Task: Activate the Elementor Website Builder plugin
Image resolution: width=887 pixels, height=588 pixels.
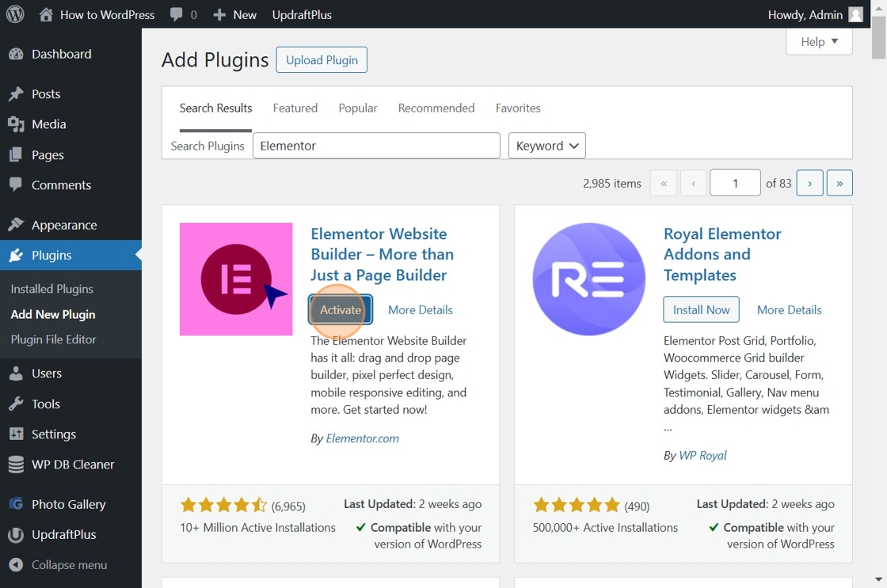Action: [341, 310]
